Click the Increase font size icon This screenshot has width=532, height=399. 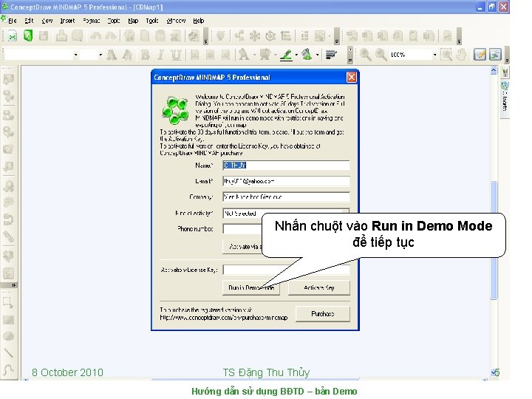[112, 55]
